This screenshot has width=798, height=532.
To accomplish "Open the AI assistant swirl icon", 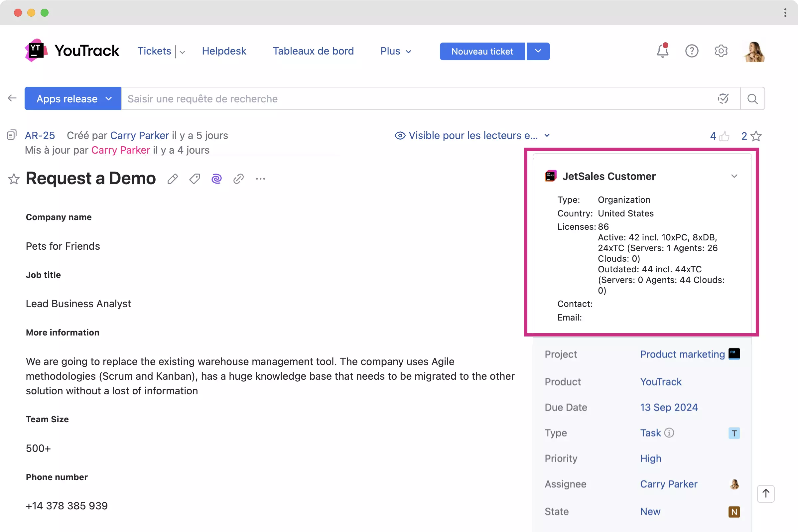I will [x=216, y=179].
